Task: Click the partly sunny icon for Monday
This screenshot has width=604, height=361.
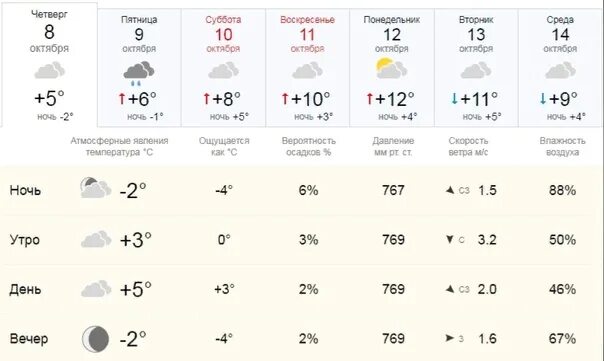Action: coord(391,69)
